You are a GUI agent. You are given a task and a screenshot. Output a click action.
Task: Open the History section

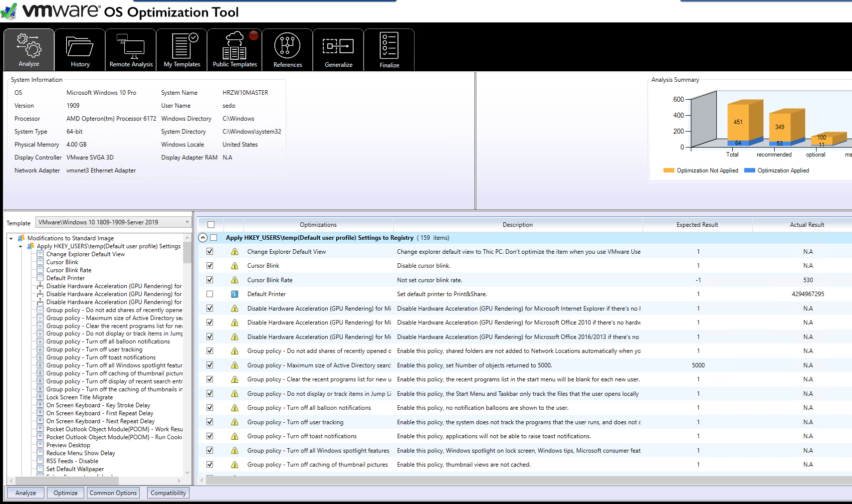[80, 49]
